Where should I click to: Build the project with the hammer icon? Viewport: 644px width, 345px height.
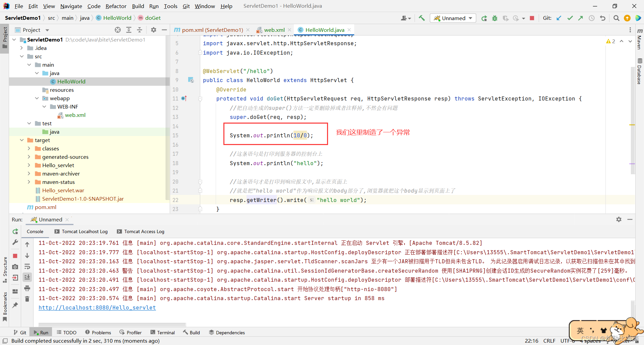422,18
